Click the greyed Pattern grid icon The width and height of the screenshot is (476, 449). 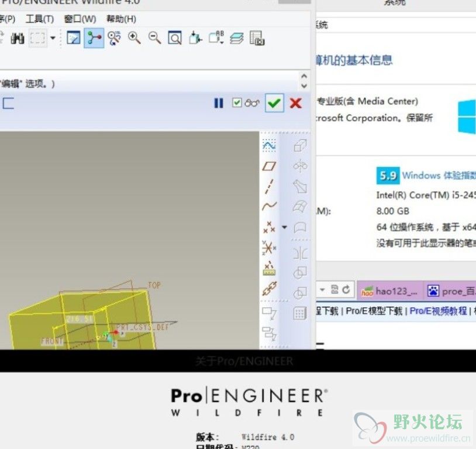[300, 313]
